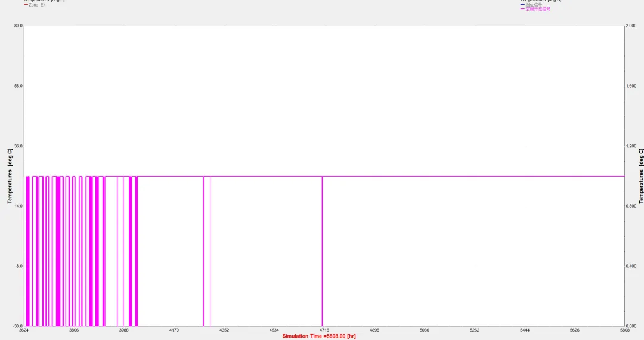Click the time axis tick 4534
The width and height of the screenshot is (644, 340).
[274, 330]
